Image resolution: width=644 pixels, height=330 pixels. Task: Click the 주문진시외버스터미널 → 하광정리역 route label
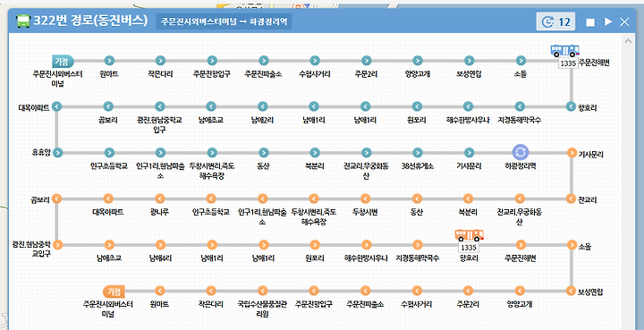click(x=224, y=21)
